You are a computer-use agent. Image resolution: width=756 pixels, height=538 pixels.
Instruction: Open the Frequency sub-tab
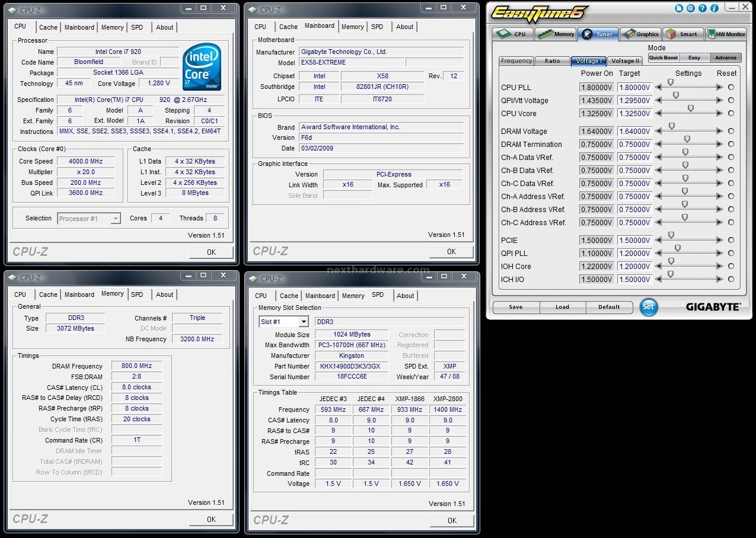(x=516, y=61)
